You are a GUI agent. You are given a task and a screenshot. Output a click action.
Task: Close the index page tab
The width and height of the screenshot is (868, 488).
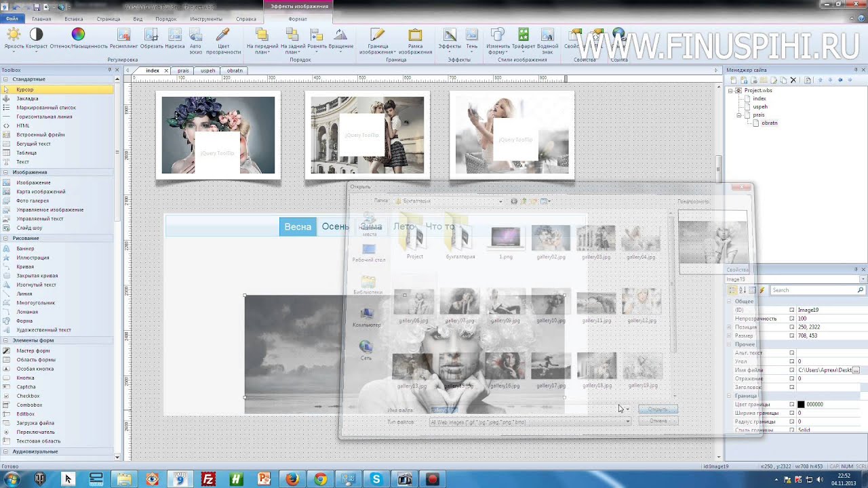click(x=167, y=70)
